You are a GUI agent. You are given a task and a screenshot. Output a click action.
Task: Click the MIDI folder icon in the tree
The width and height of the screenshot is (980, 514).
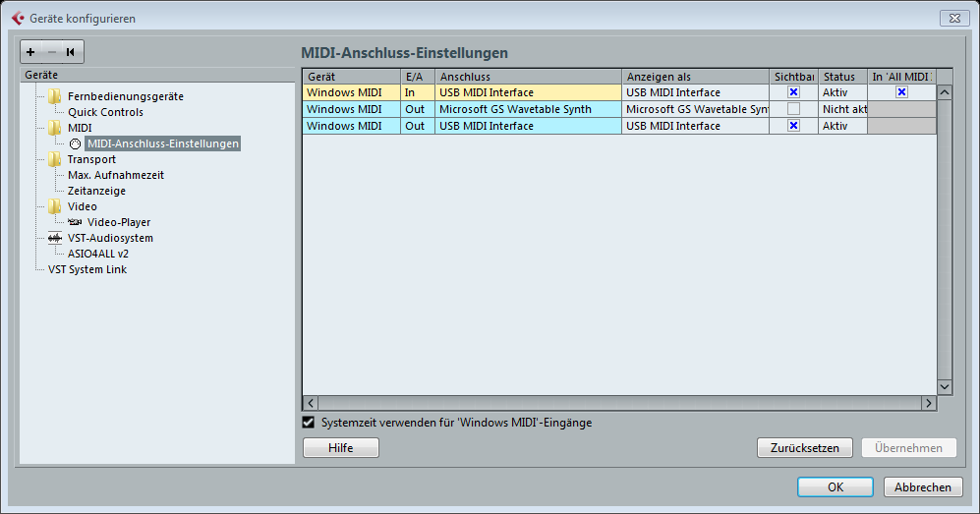55,128
